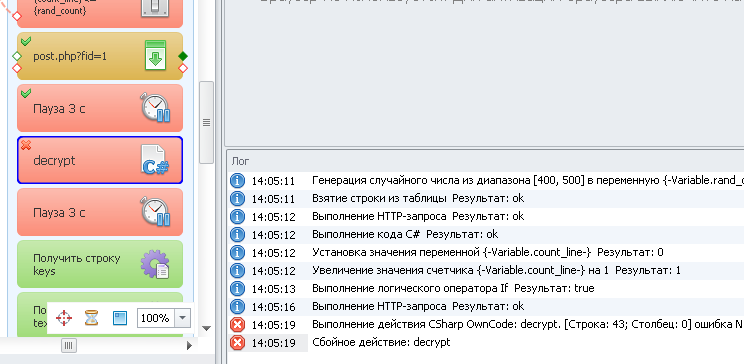Image resolution: width=744 pixels, height=364 pixels.
Task: Select the log row Выполнение логического оператора If
Action: [486, 289]
